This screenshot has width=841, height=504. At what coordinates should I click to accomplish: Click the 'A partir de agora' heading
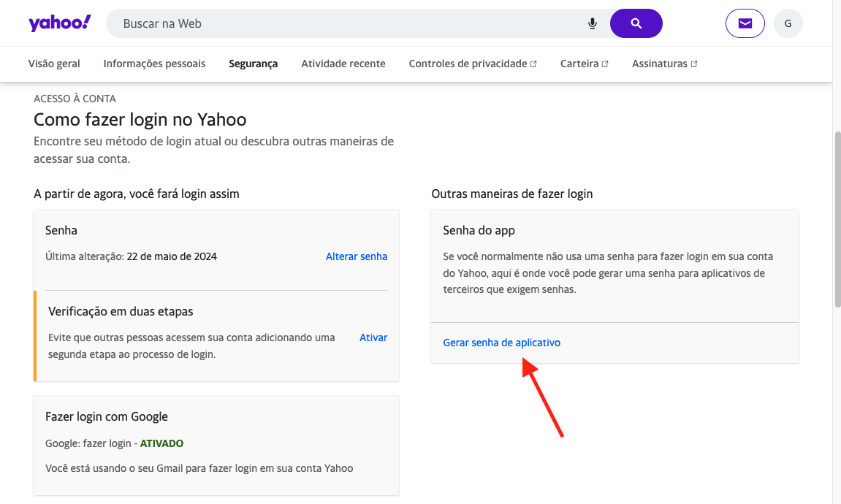pyautogui.click(x=136, y=194)
